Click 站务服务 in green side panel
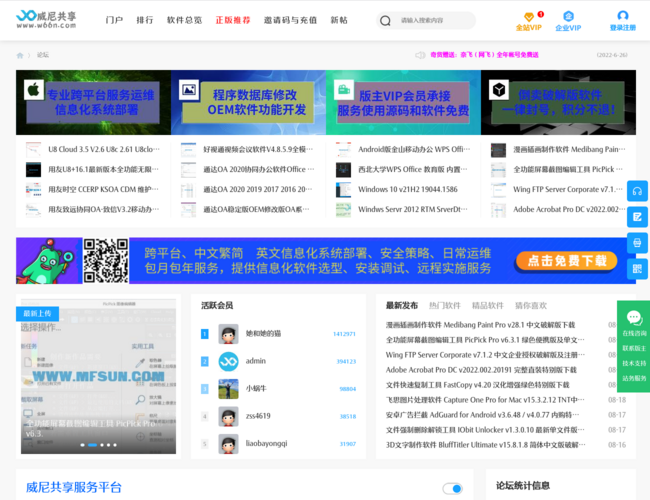Screen dimensions: 650x500 [x=634, y=378]
